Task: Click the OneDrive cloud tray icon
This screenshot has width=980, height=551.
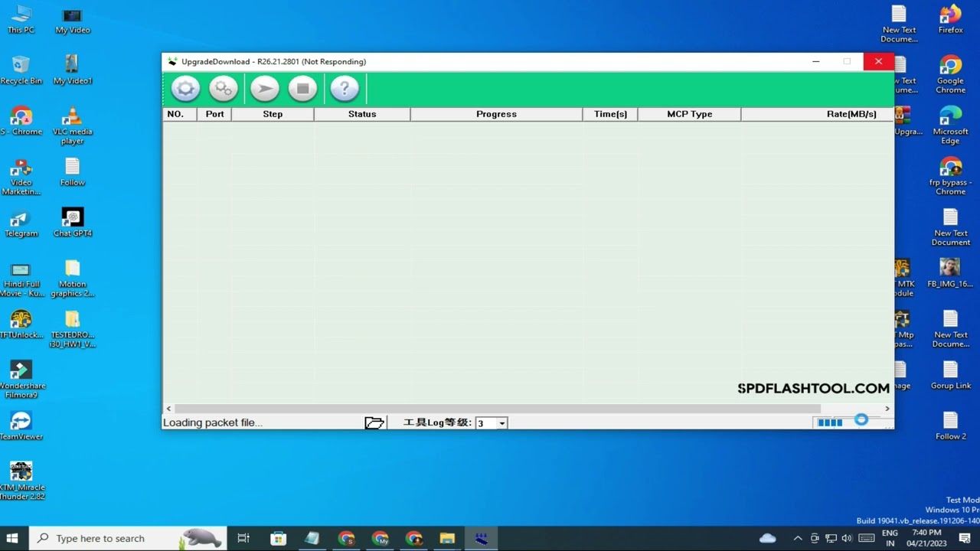Action: [767, 539]
